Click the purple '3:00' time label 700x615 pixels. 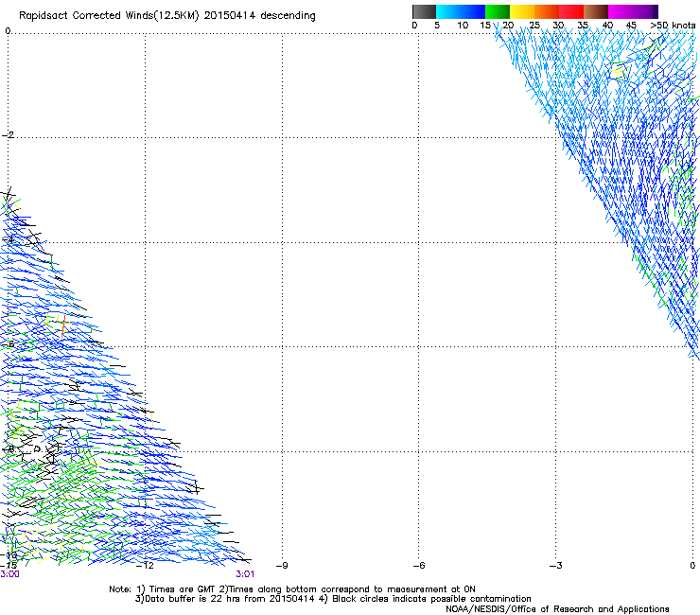(9, 574)
